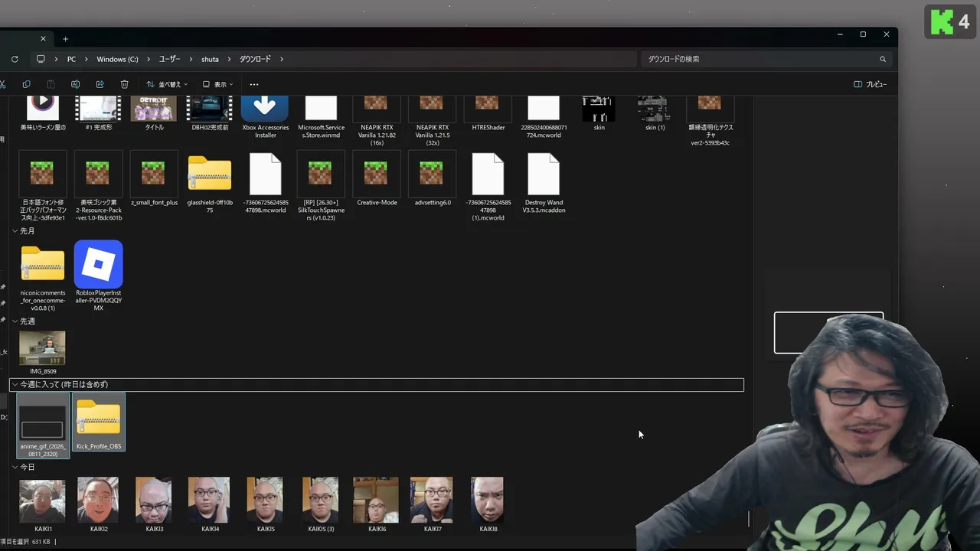Select the HTREShader file
This screenshot has height=551, width=980.
tap(488, 114)
